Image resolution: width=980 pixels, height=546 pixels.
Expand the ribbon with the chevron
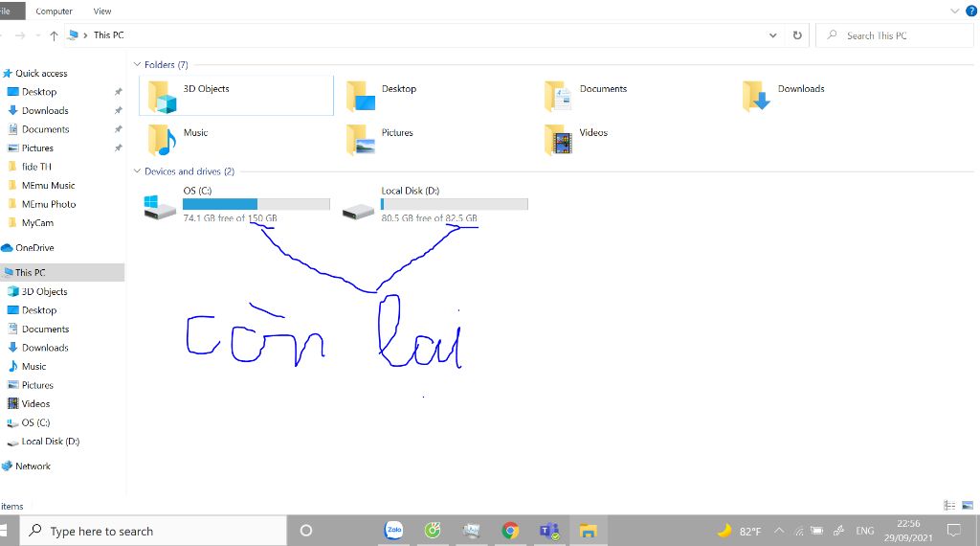pos(954,11)
